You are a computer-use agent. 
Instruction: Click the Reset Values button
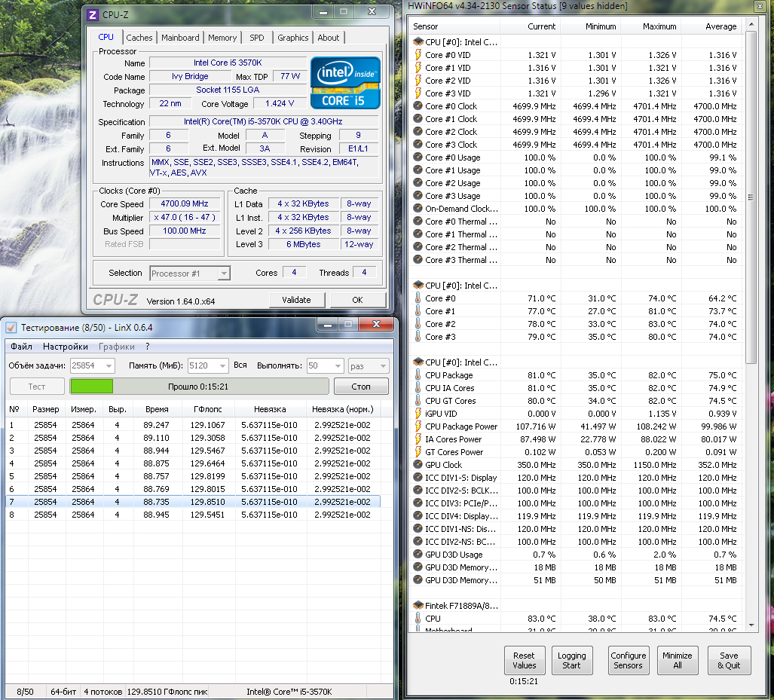click(525, 661)
